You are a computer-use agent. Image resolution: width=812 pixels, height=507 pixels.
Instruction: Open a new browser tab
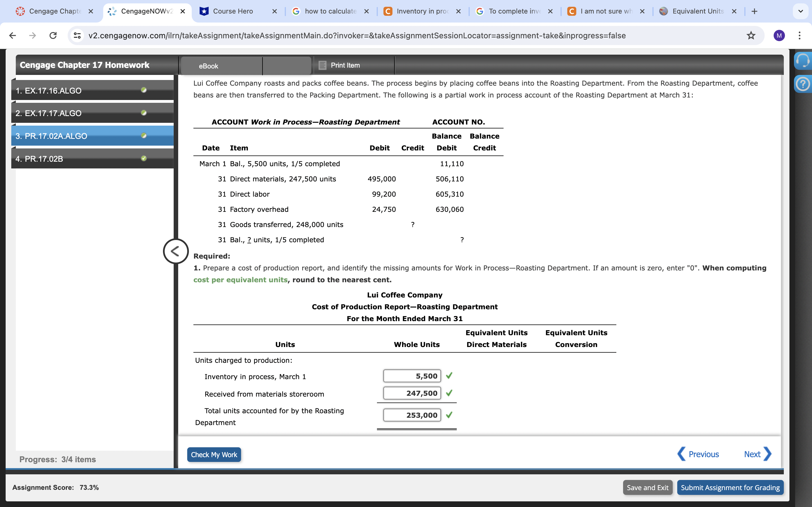tap(754, 11)
